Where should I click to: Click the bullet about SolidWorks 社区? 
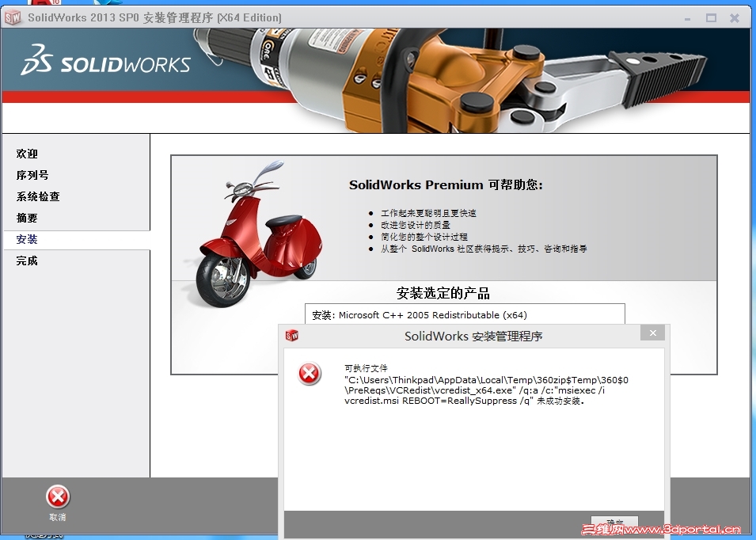pyautogui.click(x=484, y=249)
